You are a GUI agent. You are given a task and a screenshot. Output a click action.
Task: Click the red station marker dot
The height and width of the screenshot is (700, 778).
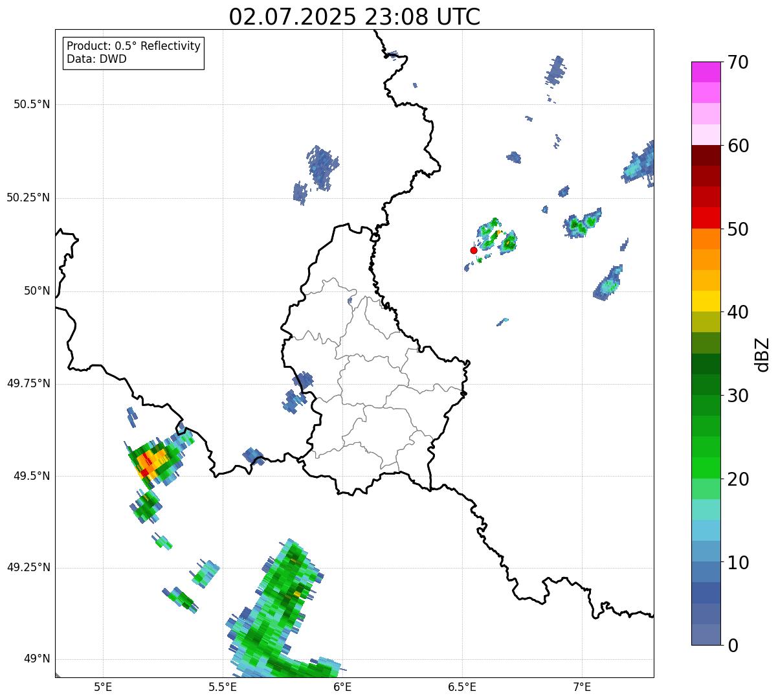[474, 250]
